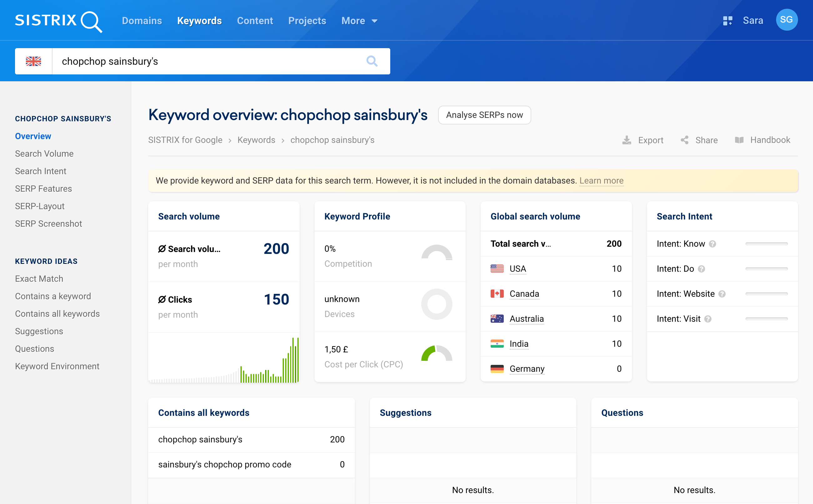
Task: Follow the Learn more link
Action: click(x=601, y=181)
